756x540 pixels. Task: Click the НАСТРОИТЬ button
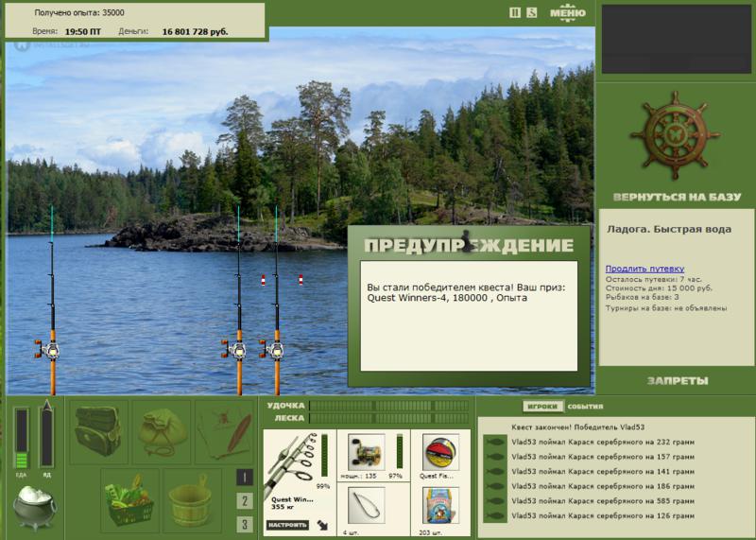pyautogui.click(x=287, y=525)
